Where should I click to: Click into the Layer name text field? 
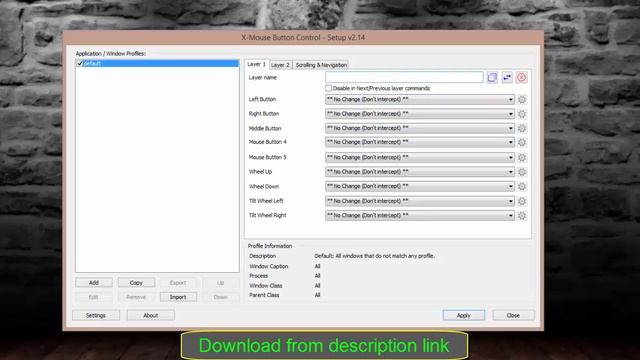pos(404,77)
